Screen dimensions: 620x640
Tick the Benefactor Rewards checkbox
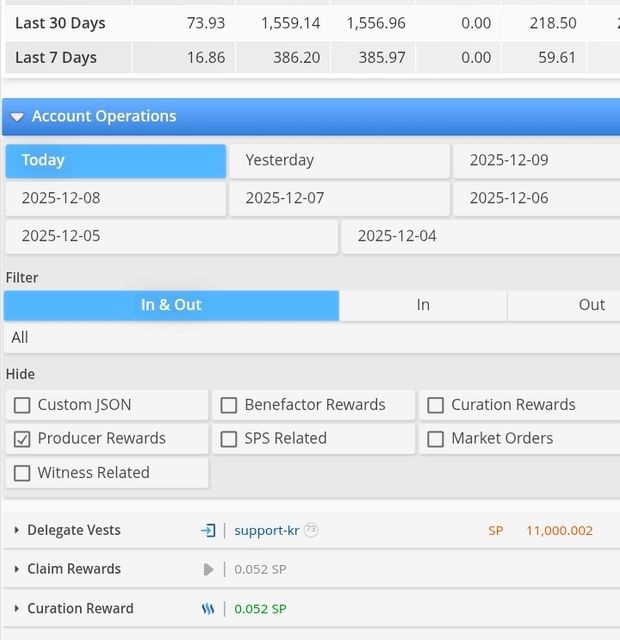229,405
